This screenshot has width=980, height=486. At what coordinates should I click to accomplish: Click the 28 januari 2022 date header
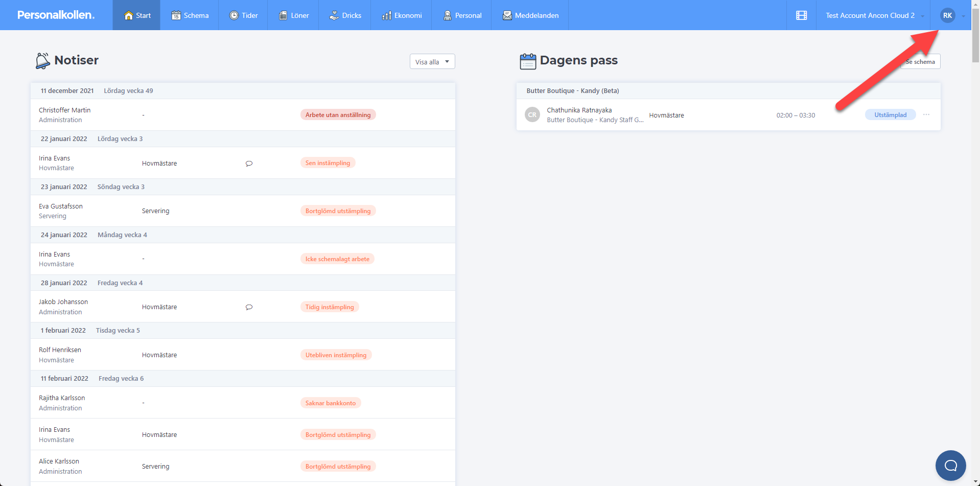pos(64,283)
